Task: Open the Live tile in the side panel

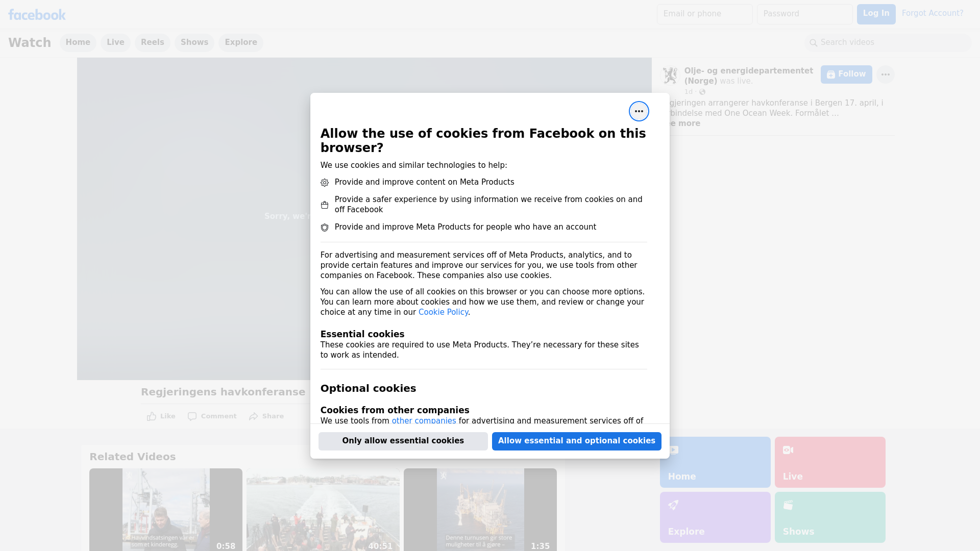Action: [x=830, y=462]
